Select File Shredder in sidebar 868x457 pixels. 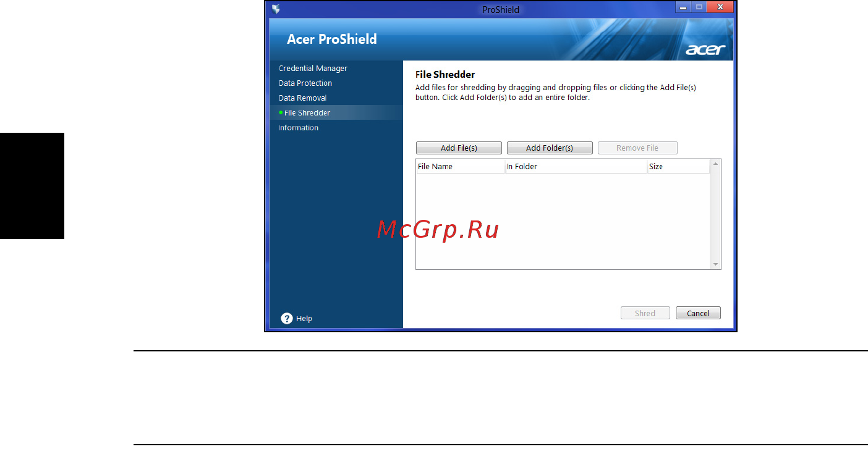(307, 113)
